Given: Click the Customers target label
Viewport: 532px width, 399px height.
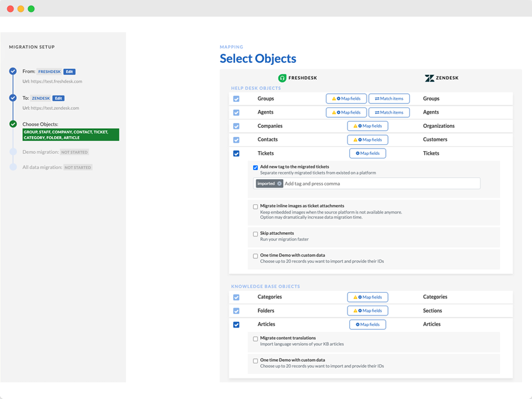Looking at the screenshot, I should 435,139.
